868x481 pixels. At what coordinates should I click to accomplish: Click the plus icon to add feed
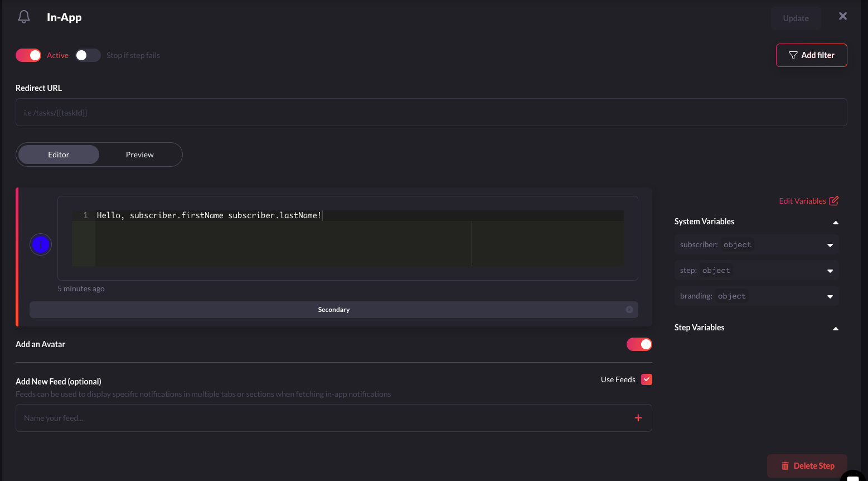click(x=638, y=418)
